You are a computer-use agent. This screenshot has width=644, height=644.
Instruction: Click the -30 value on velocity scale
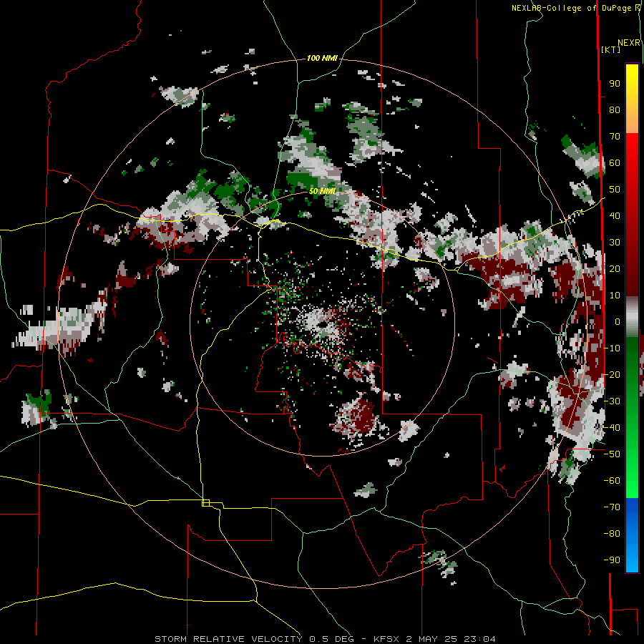click(612, 401)
